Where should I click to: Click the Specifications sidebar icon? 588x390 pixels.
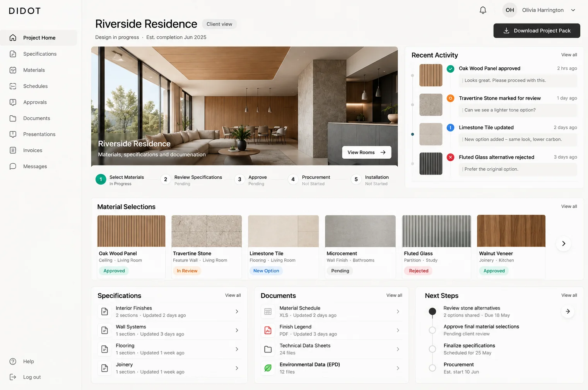pyautogui.click(x=13, y=54)
